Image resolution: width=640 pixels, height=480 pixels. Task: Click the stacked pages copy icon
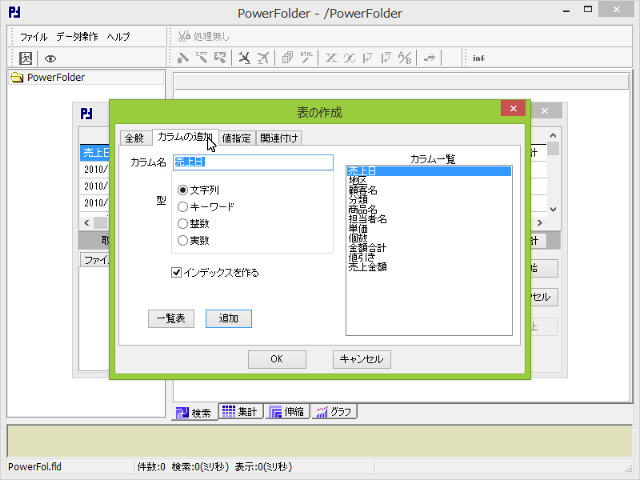pos(287,58)
